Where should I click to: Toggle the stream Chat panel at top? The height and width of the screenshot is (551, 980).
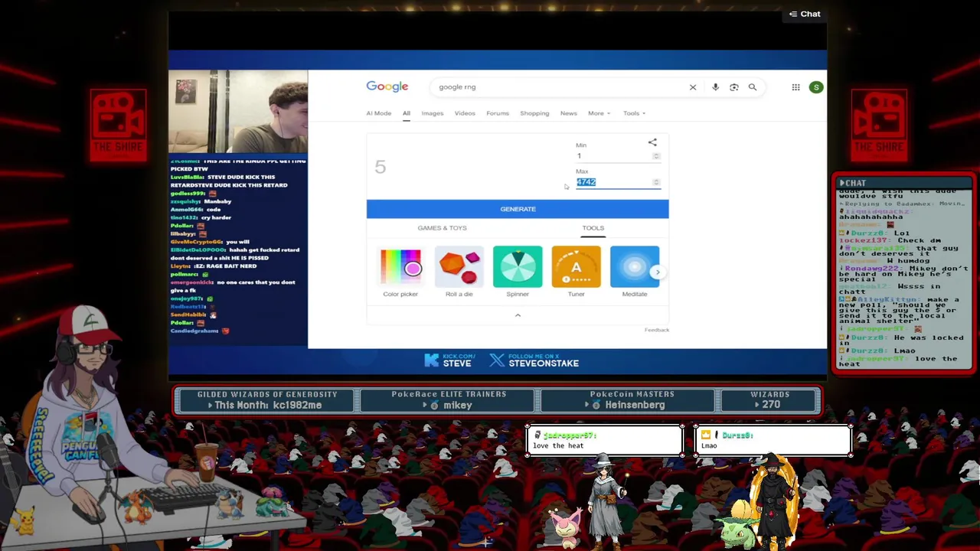click(805, 14)
